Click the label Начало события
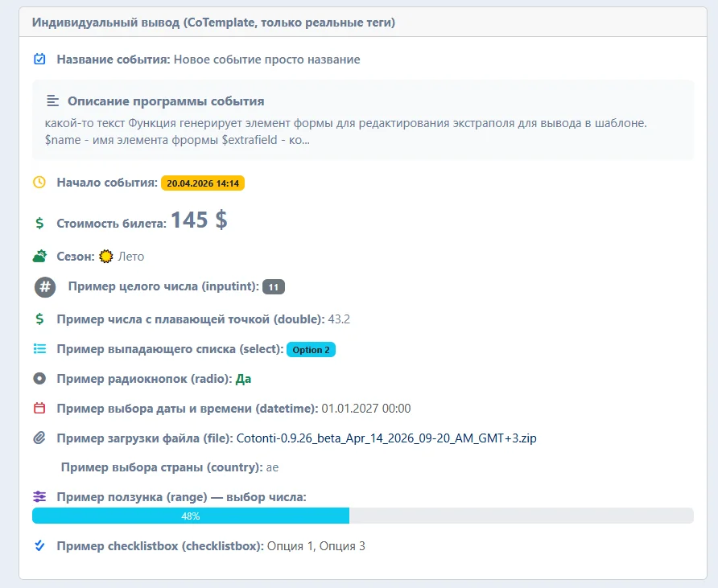 point(107,182)
